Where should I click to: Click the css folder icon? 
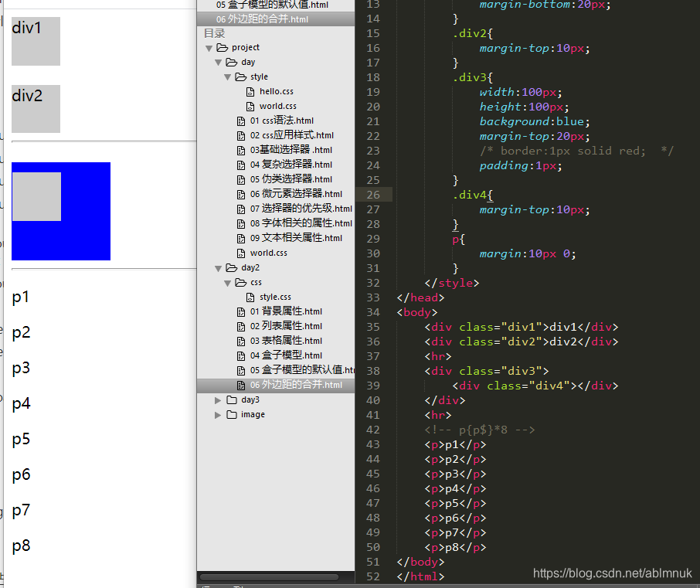click(241, 283)
